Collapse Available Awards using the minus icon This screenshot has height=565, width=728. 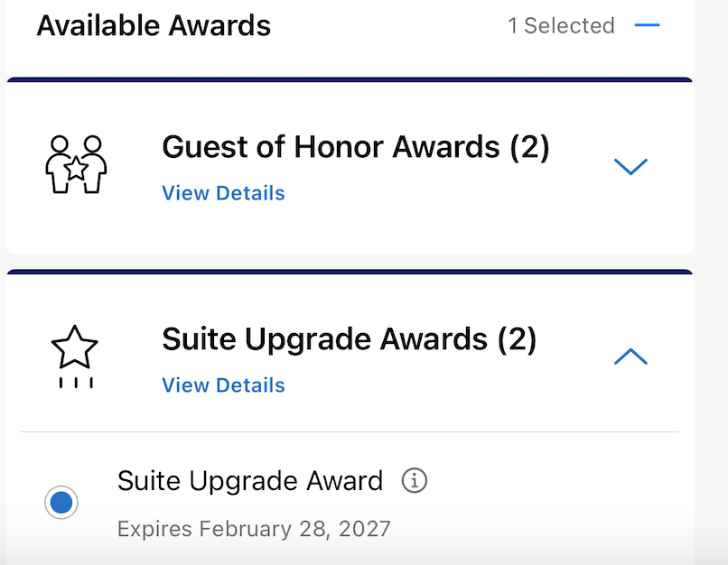point(647,25)
